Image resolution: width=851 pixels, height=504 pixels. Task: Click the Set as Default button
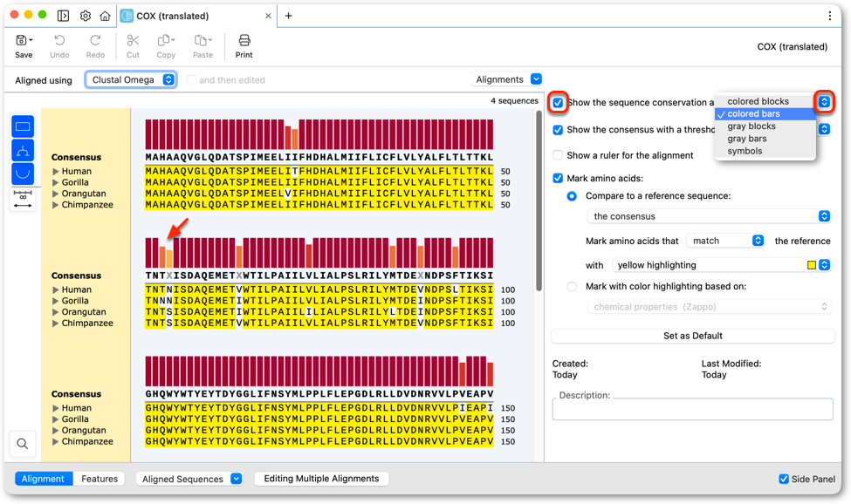692,336
